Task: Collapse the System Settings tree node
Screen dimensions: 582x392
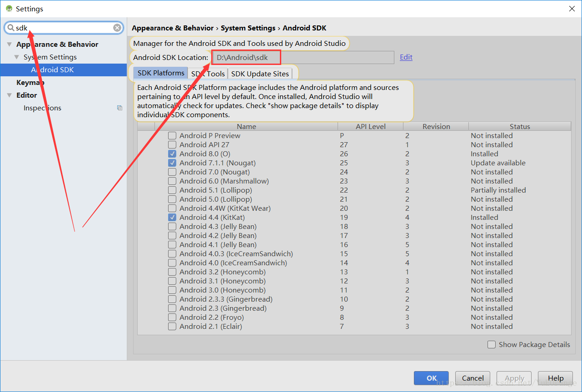Action: click(16, 57)
